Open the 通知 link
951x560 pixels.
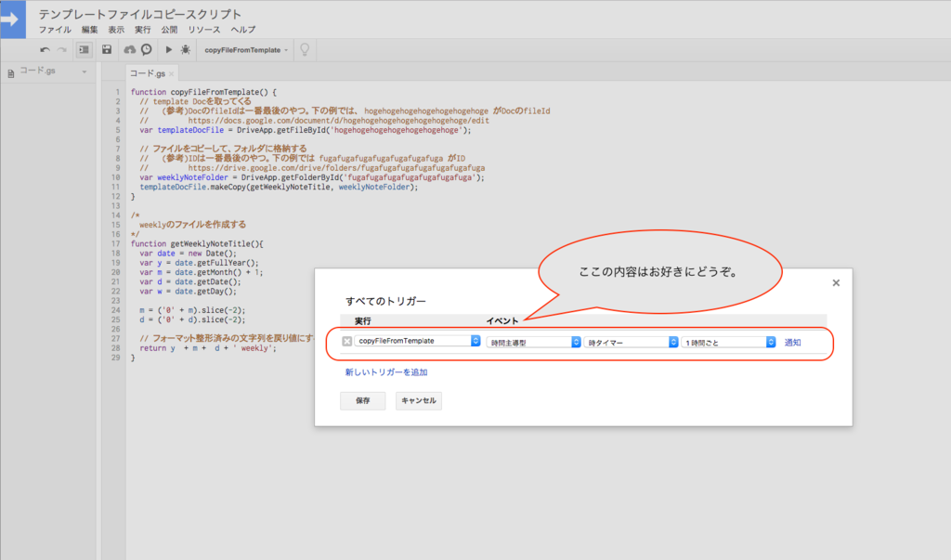793,342
